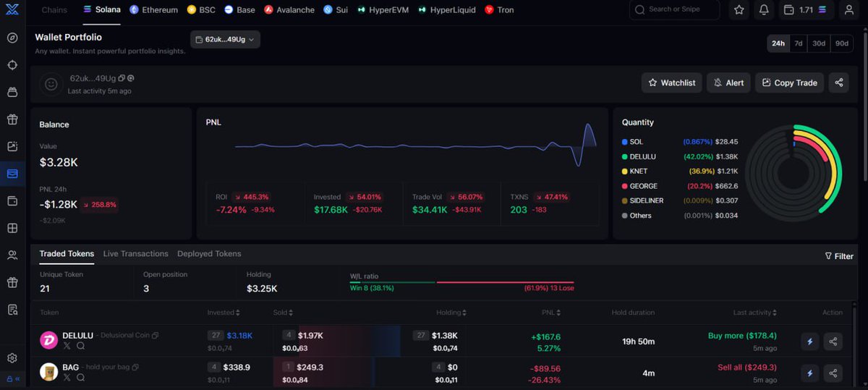Open the Discover compass icon in sidebar
Screen dimensions: 868x390
click(12, 38)
